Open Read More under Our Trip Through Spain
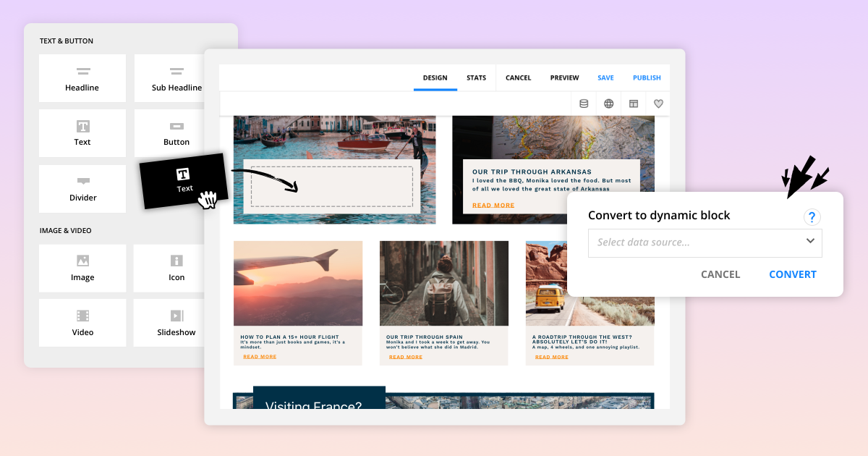The image size is (868, 456). click(x=406, y=356)
